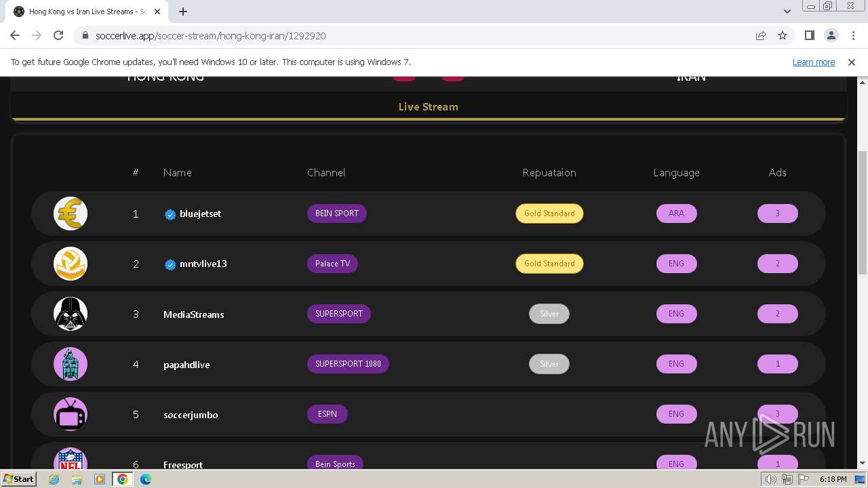This screenshot has height=488, width=868.
Task: Open the Windows Start menu
Action: pos(18,479)
